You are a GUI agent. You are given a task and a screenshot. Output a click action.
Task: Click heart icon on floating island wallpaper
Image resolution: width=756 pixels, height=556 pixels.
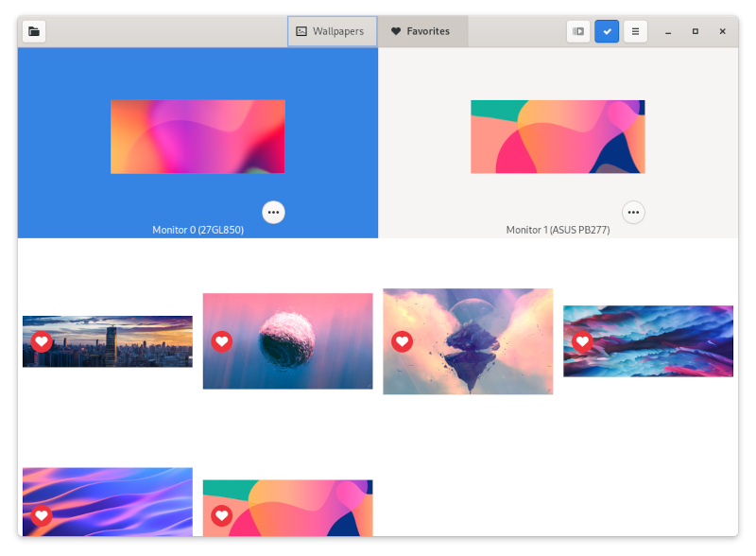[402, 341]
